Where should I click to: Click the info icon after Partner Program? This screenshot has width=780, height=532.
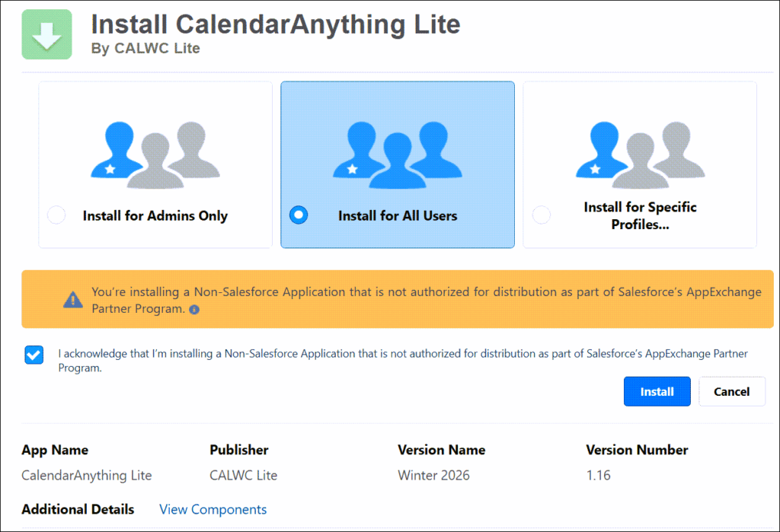194,310
